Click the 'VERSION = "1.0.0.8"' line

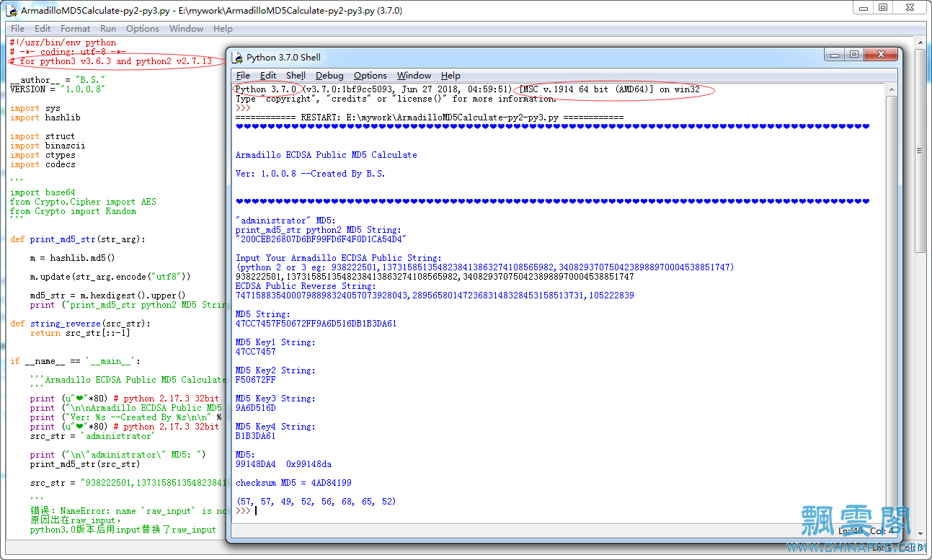[x=58, y=89]
